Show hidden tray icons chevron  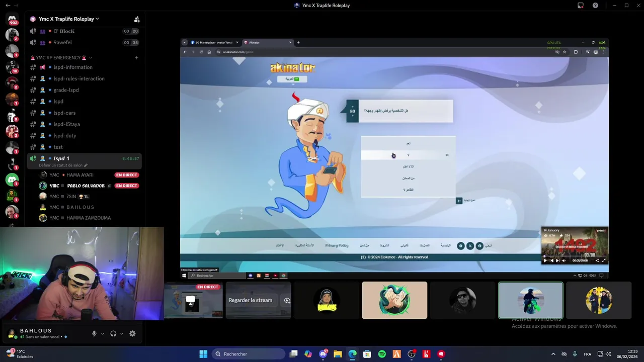(553, 354)
